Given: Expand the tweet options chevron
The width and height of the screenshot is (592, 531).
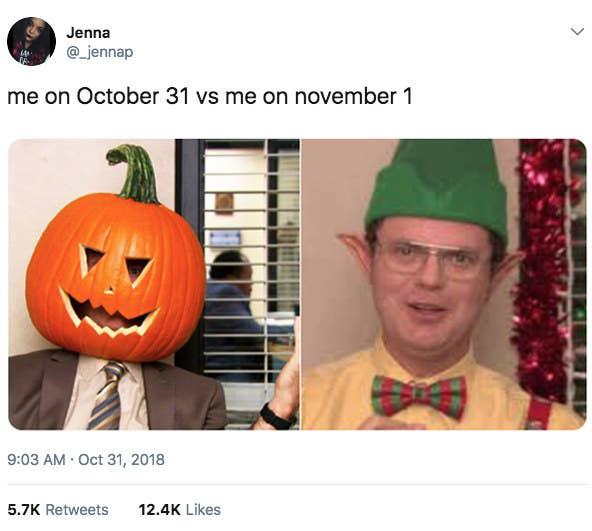Looking at the screenshot, I should click(x=577, y=32).
